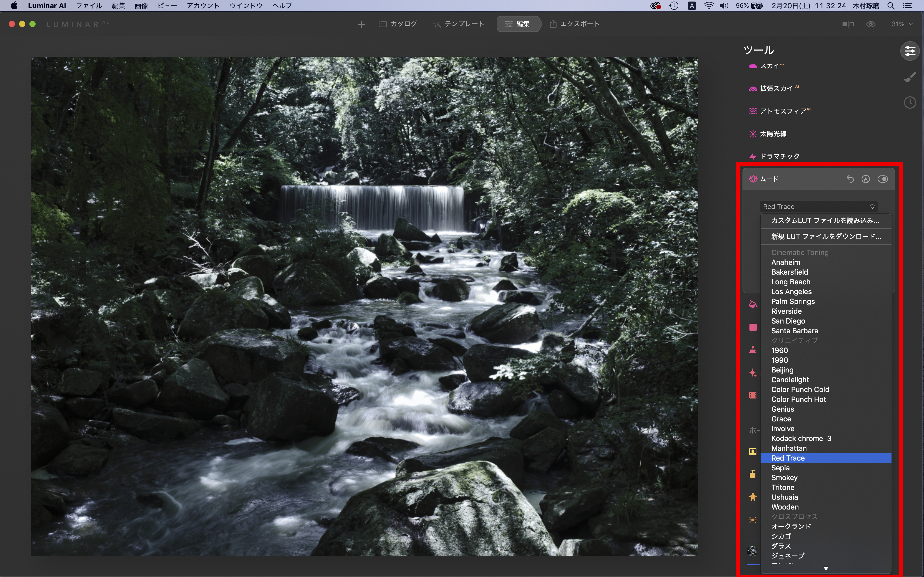
Task: Toggle the Mood tool visibility switch
Action: click(882, 179)
